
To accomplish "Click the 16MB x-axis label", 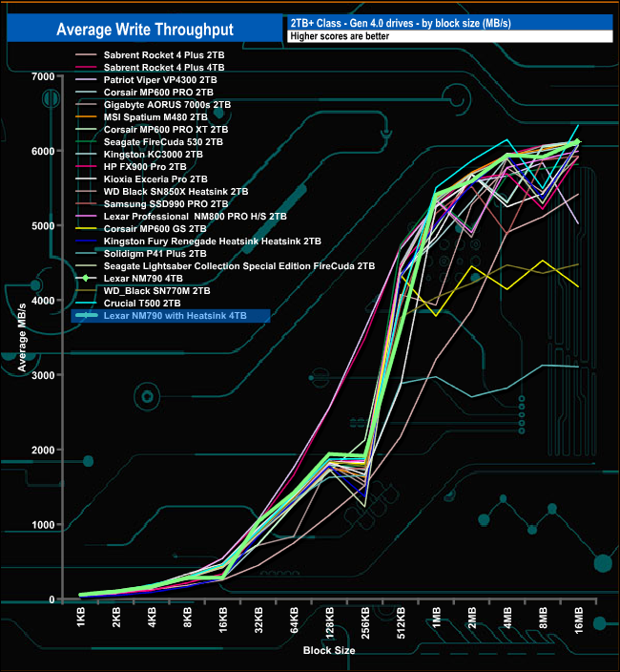I will coord(578,620).
